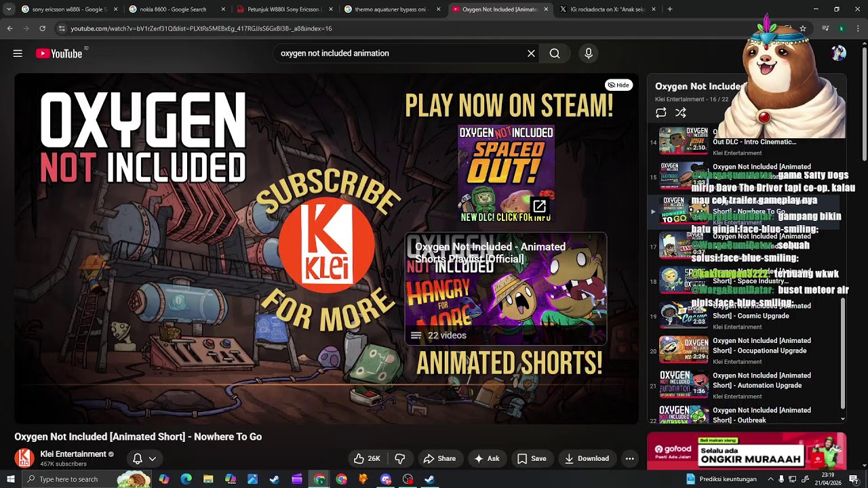Hide end screen elements with Hide button

pos(618,85)
